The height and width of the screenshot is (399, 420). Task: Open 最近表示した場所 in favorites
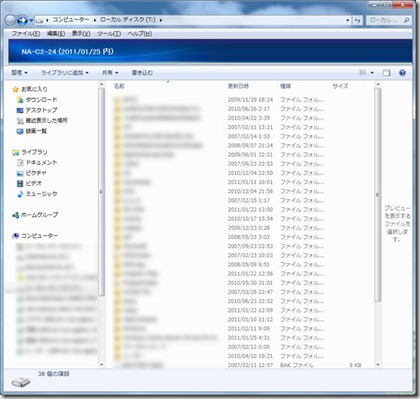(47, 120)
